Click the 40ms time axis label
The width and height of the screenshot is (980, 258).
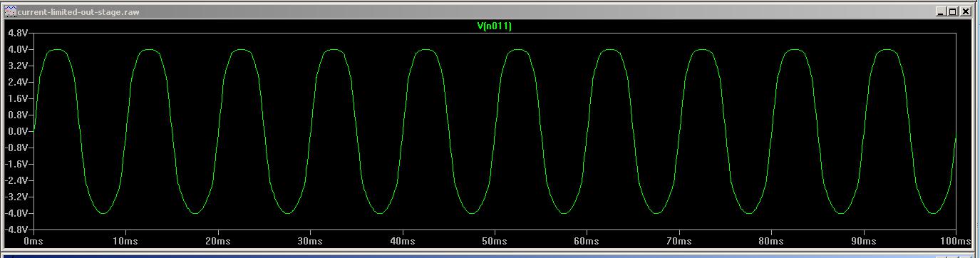tap(403, 242)
